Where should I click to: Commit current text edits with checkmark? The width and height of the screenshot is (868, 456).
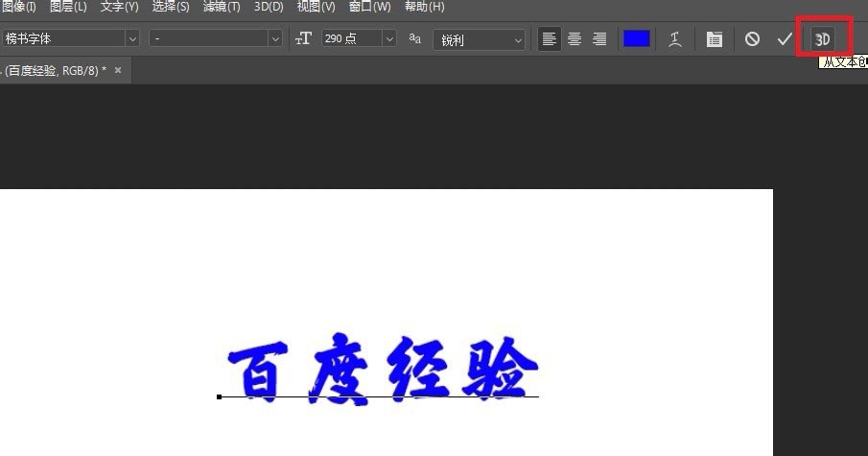pyautogui.click(x=785, y=39)
